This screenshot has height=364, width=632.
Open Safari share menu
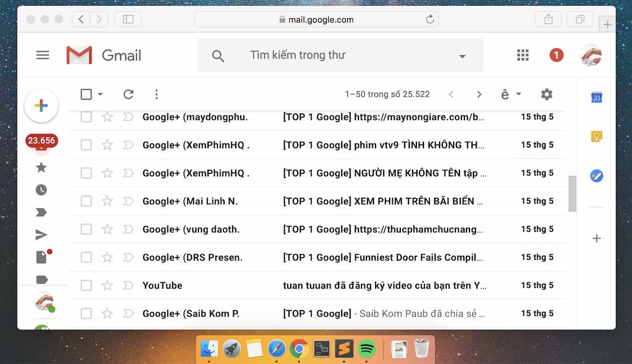point(549,20)
